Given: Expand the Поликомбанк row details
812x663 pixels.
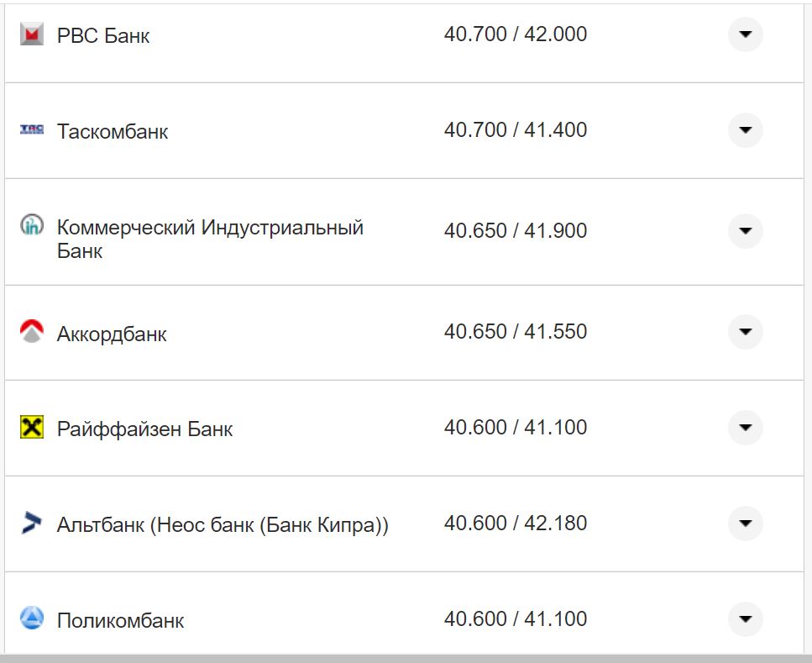Looking at the screenshot, I should point(745,619).
